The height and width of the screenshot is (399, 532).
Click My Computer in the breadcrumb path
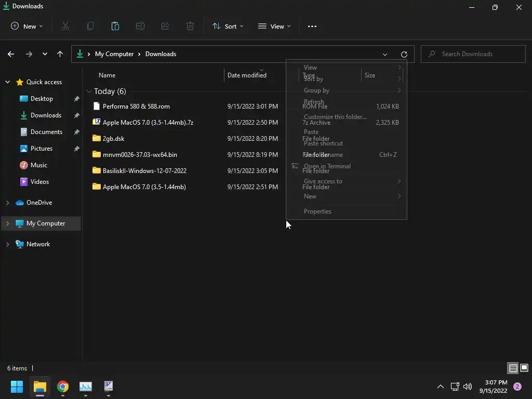114,54
